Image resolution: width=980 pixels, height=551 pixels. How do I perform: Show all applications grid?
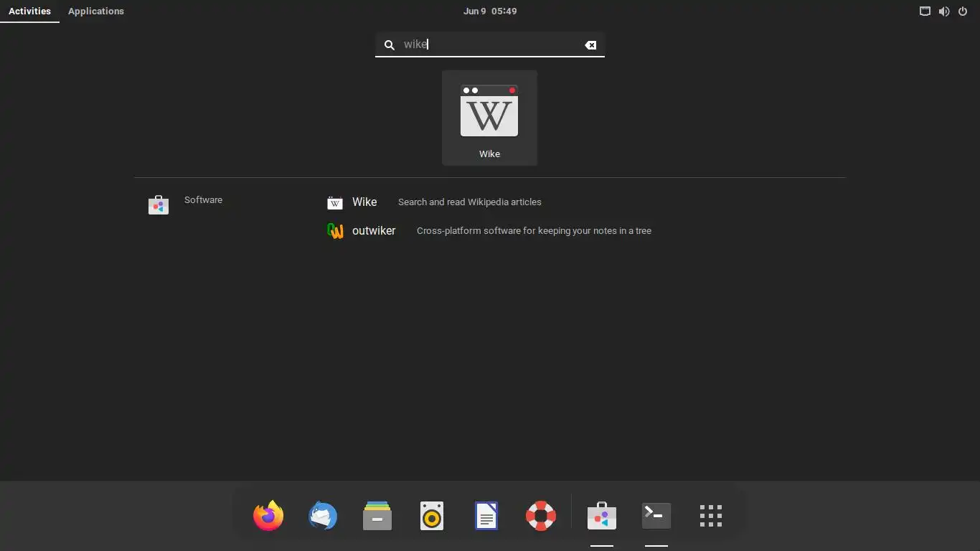coord(711,516)
